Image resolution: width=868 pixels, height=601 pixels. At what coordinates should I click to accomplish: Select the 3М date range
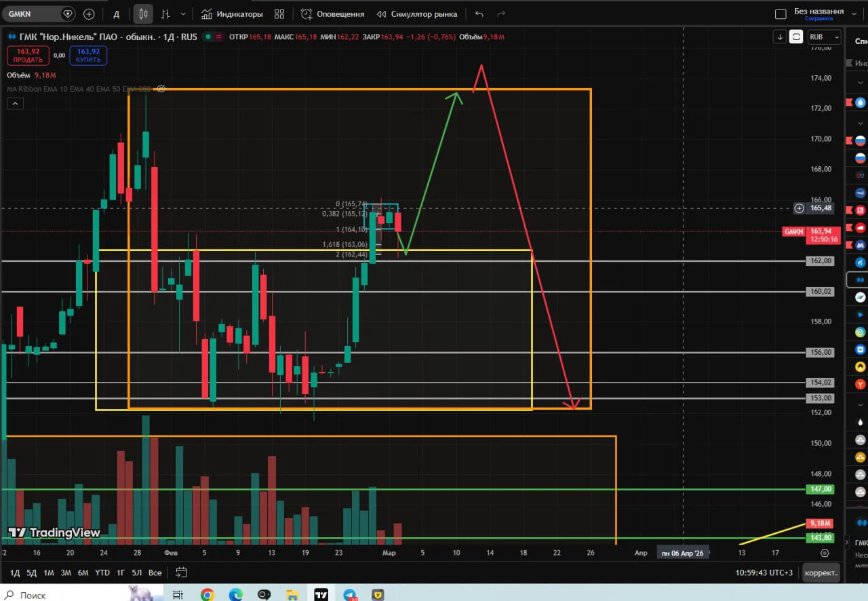pos(66,573)
